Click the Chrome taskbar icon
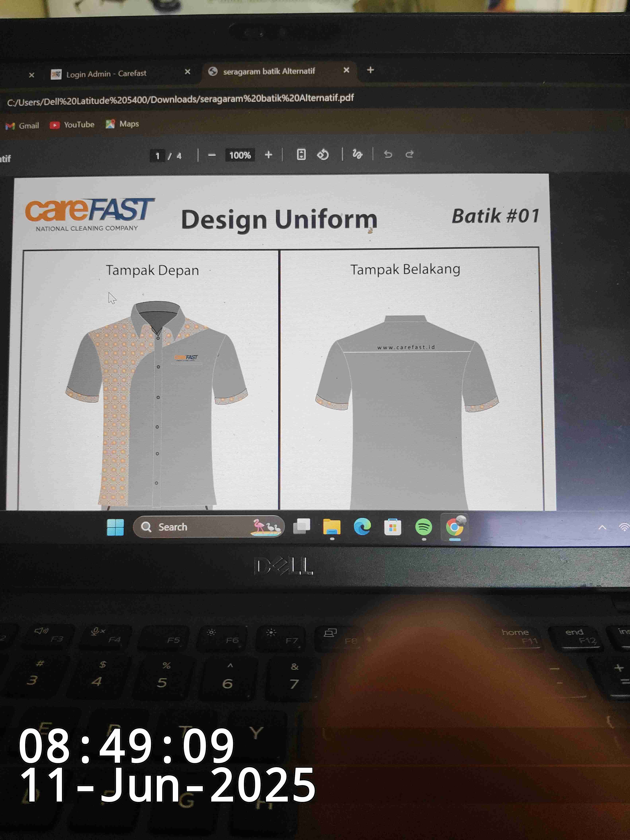The width and height of the screenshot is (630, 840). pyautogui.click(x=455, y=527)
